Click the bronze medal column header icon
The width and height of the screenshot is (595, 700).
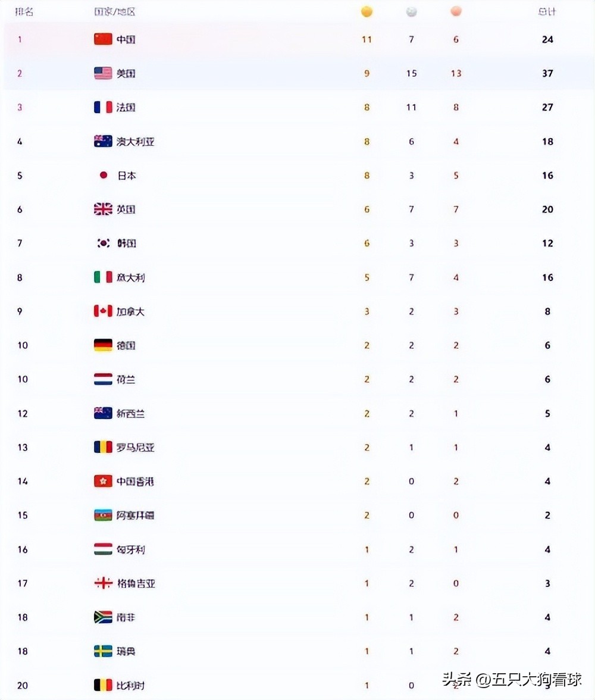point(456,12)
